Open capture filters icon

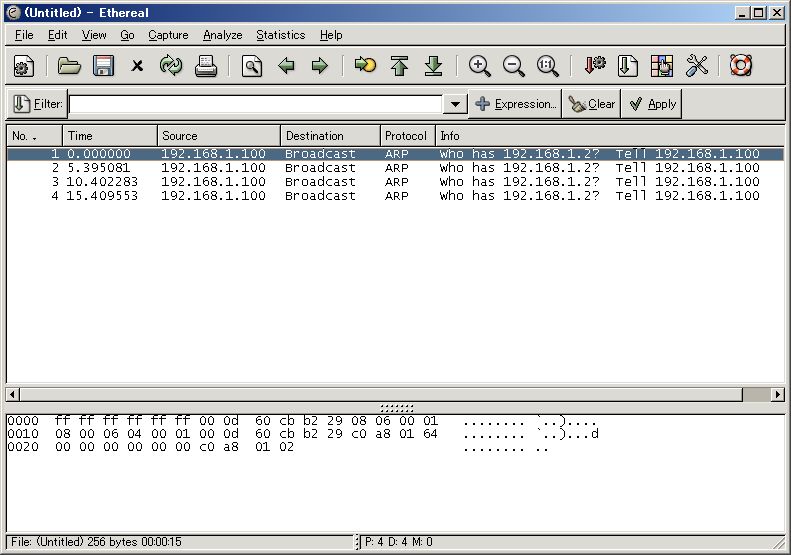594,66
